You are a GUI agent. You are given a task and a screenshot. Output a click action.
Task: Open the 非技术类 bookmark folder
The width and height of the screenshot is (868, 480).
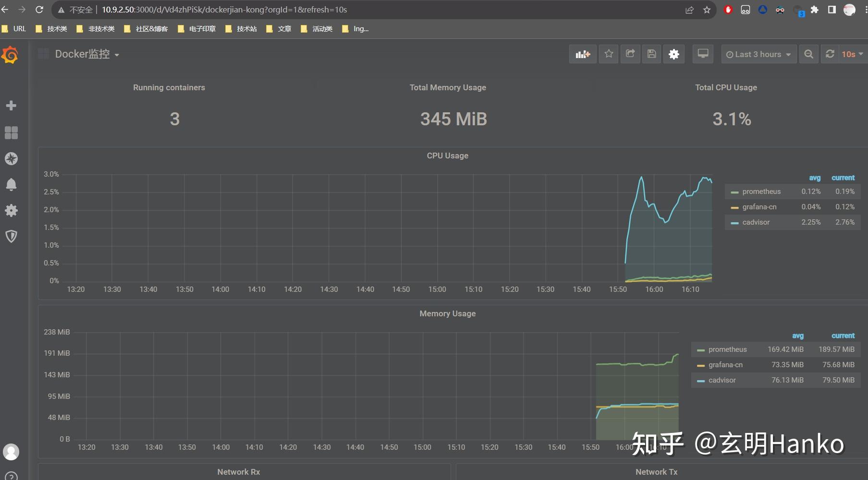coord(96,29)
